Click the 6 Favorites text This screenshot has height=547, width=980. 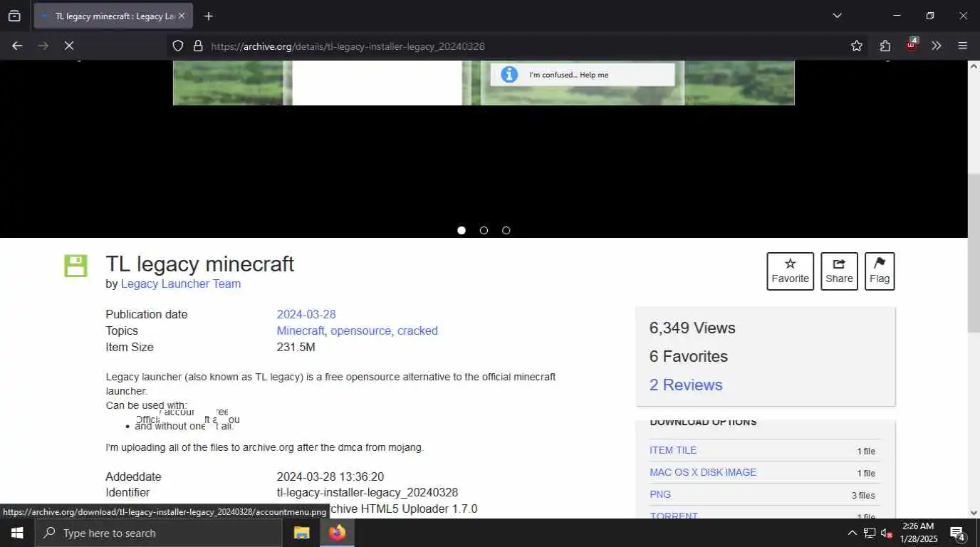coord(689,356)
